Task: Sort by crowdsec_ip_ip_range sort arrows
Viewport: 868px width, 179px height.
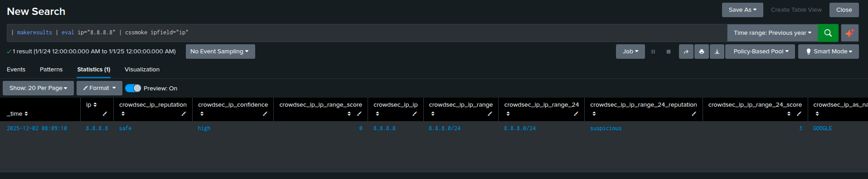Action: click(433, 114)
